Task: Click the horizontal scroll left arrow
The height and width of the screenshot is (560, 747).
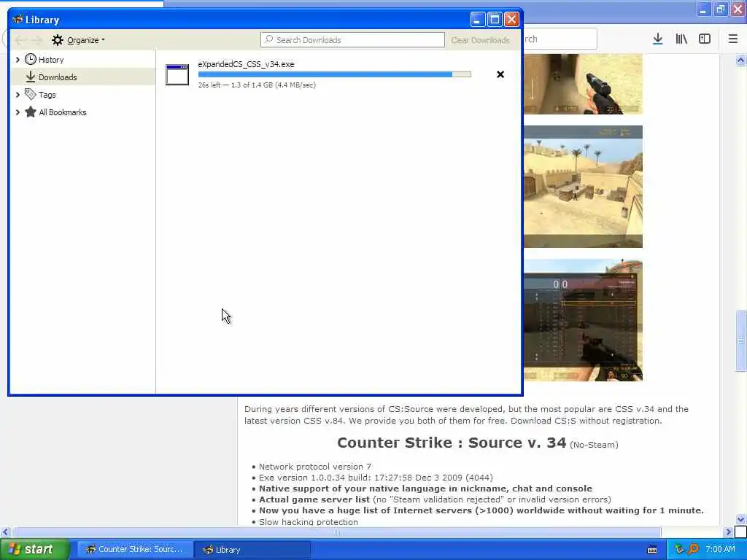Action: (6, 532)
